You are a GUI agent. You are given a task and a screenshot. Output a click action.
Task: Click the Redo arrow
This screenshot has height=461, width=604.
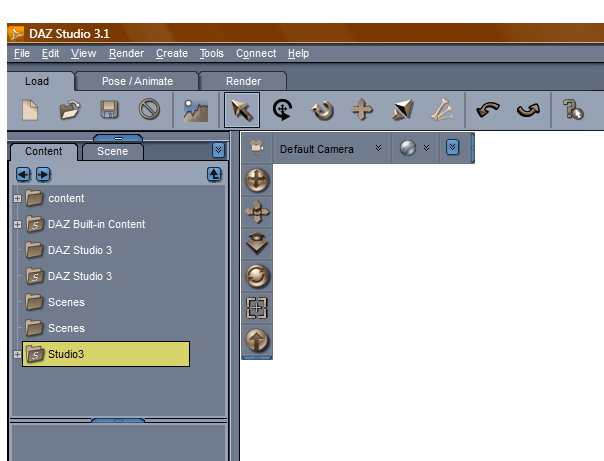(x=528, y=110)
